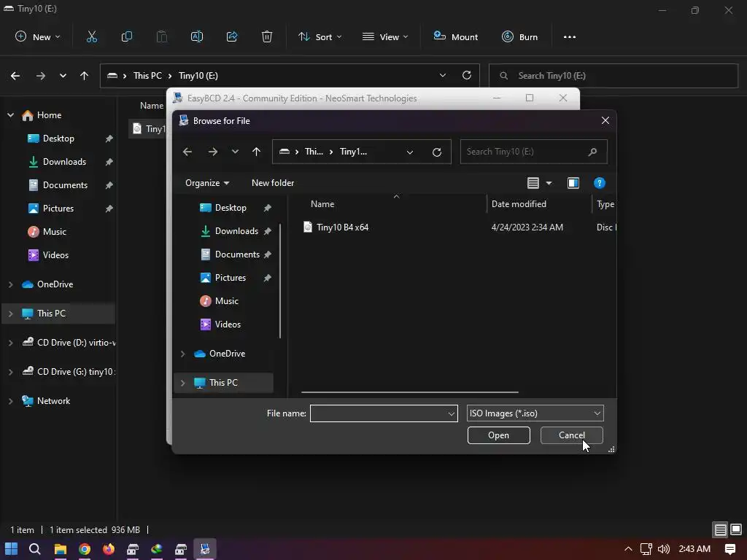The image size is (747, 560).
Task: Open taskbar Search
Action: [35, 549]
